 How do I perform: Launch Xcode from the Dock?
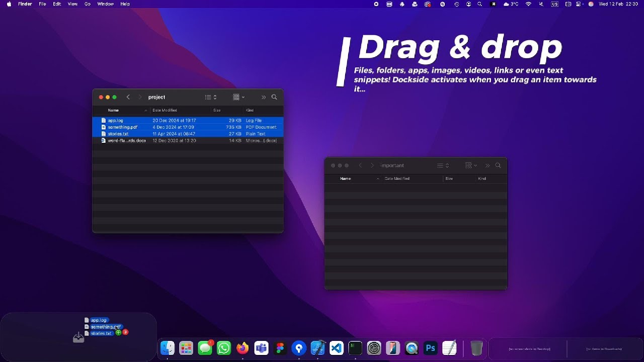(x=317, y=348)
